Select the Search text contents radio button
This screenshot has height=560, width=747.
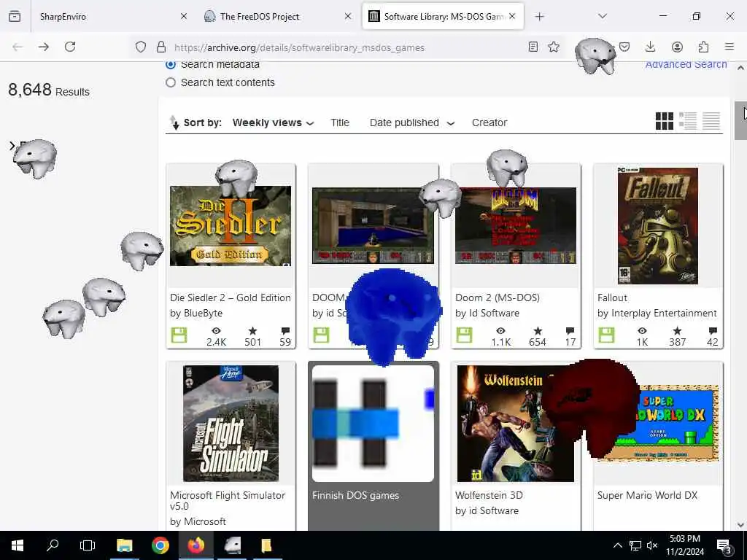[171, 82]
